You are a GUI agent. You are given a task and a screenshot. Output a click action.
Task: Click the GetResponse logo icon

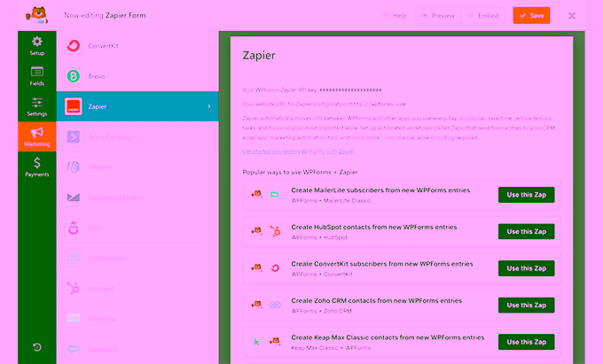click(x=73, y=258)
